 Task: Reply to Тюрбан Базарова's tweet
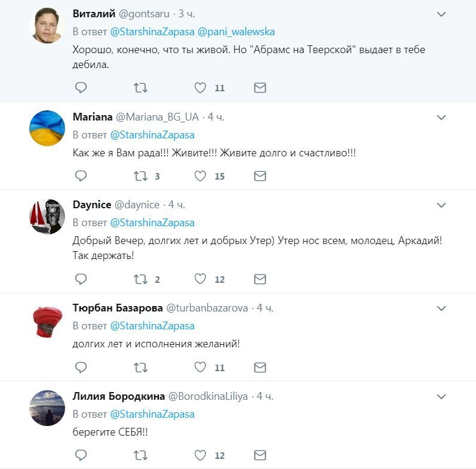click(81, 367)
